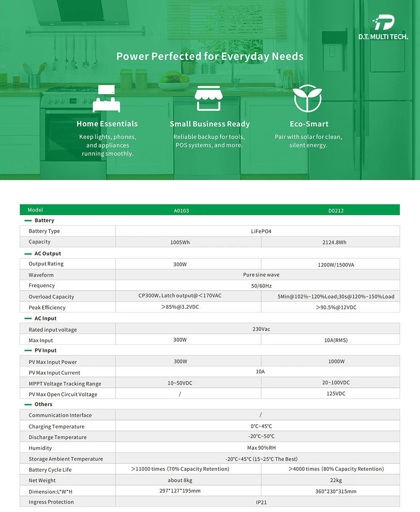Click the '>4000 times' cycle life value
Image resolution: width=420 pixels, height=512 pixels.
[x=336, y=469]
